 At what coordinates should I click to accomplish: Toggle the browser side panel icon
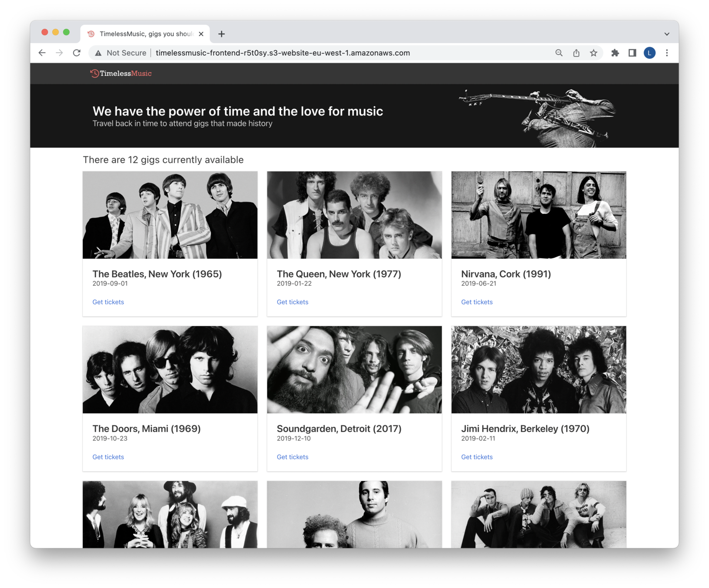coord(632,53)
